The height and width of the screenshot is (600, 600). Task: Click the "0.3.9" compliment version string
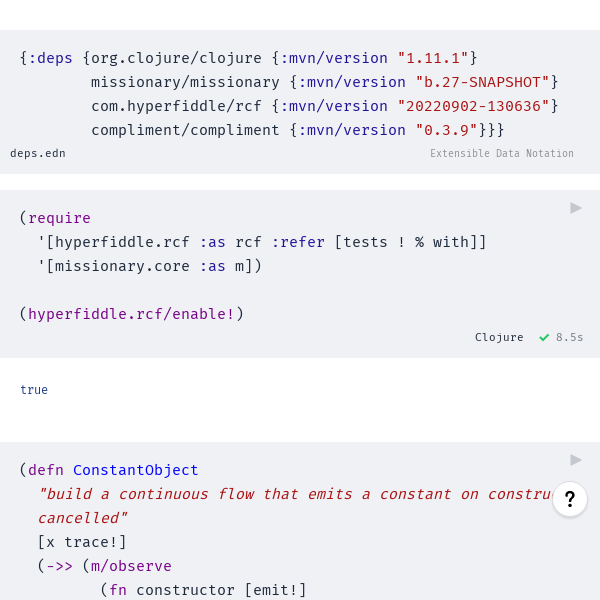(446, 130)
